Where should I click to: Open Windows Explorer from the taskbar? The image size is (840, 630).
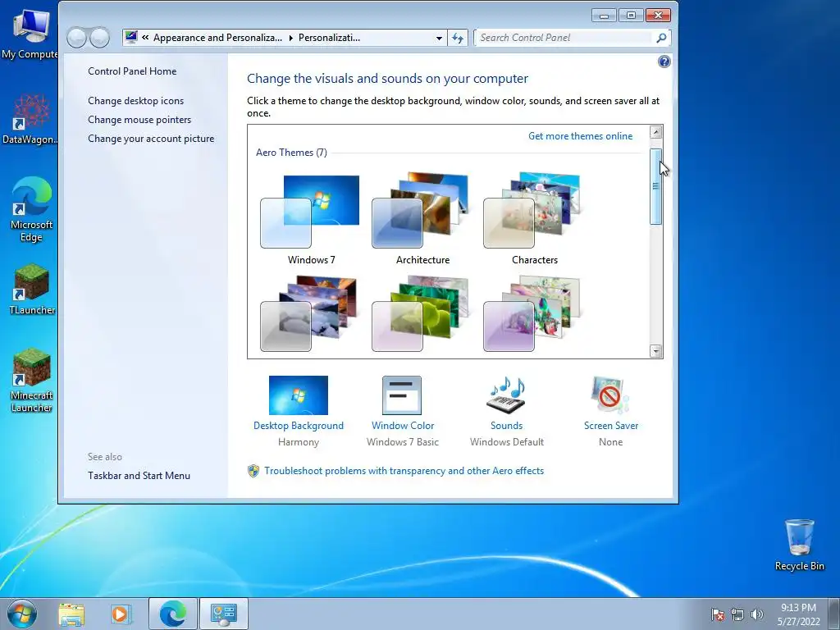click(x=71, y=614)
